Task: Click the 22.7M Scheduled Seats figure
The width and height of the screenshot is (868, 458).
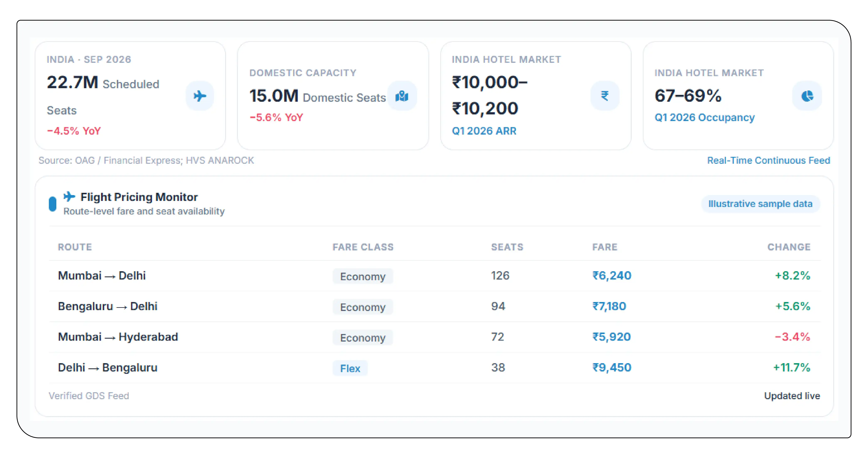Action: (103, 96)
